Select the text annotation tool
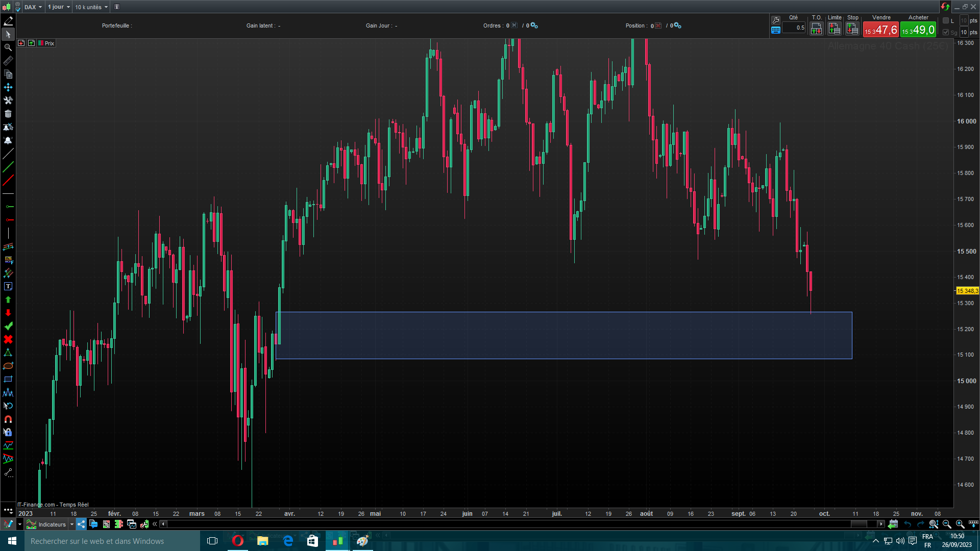Image resolution: width=980 pixels, height=551 pixels. (8, 286)
